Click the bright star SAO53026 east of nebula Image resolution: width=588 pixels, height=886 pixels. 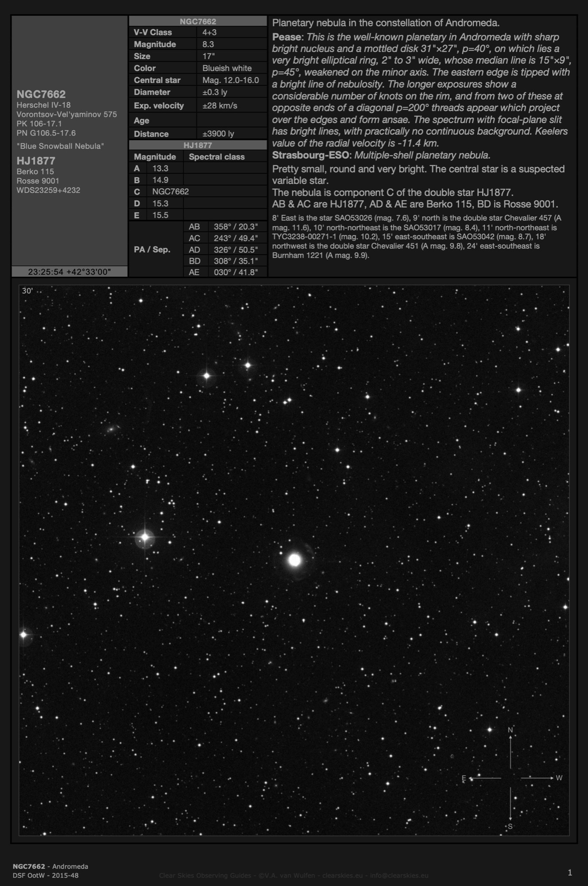pos(145,537)
